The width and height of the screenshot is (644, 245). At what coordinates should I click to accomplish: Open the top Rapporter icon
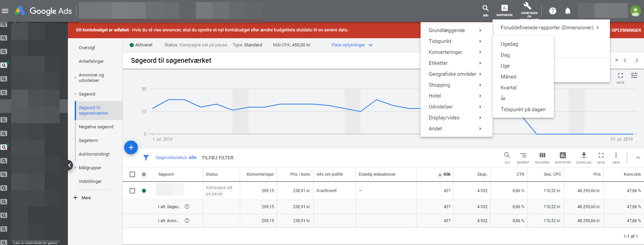tap(504, 11)
